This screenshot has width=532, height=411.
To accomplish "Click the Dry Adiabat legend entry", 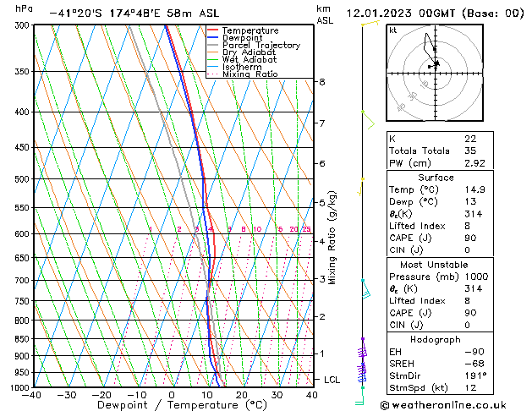I will point(242,52).
